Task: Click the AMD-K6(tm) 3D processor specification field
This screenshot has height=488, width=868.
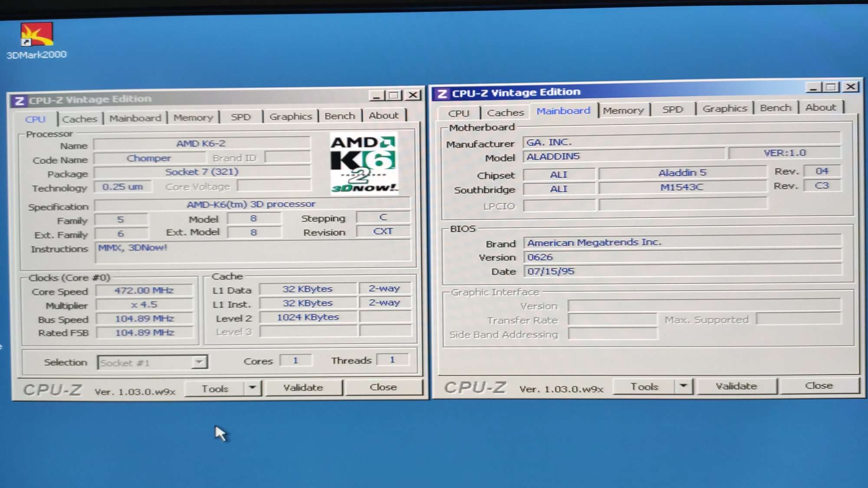Action: [251, 204]
